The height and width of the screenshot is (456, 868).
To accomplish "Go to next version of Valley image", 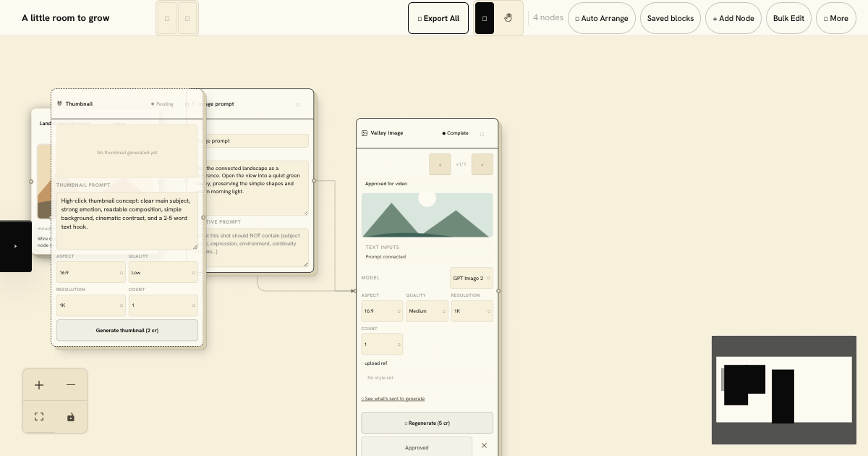I will [482, 164].
